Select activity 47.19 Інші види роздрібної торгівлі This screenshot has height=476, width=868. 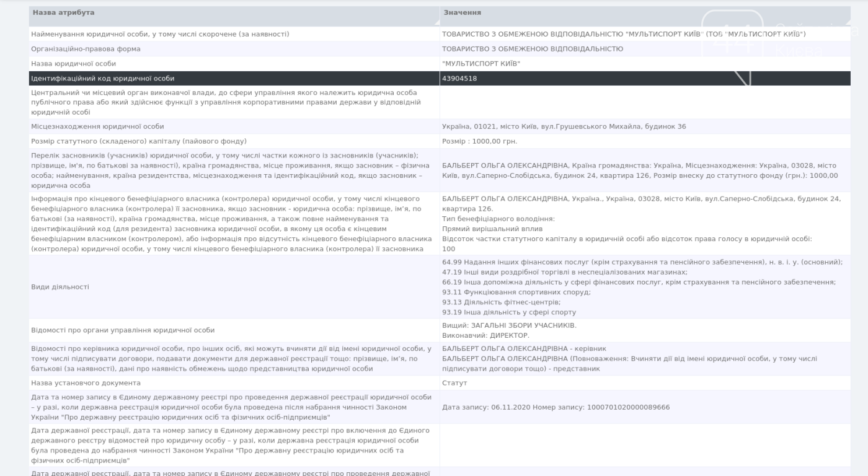[564, 272]
